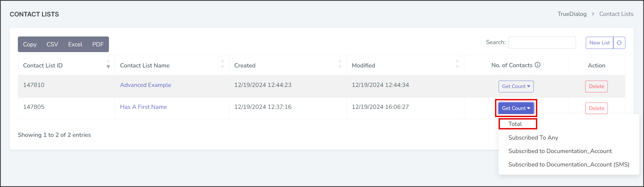644x187 pixels.
Task: Click the info icon next to No. of Contacts
Action: click(538, 65)
